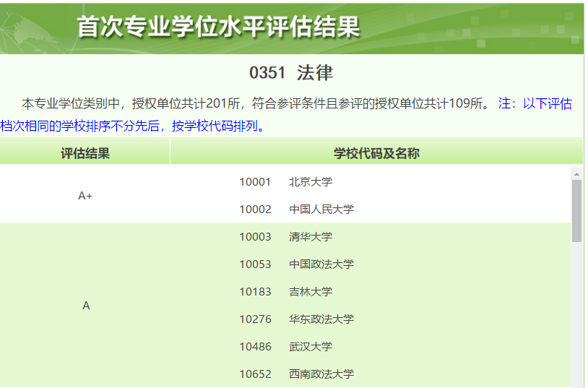
Task: Select the A+ rating cell
Action: (85, 196)
